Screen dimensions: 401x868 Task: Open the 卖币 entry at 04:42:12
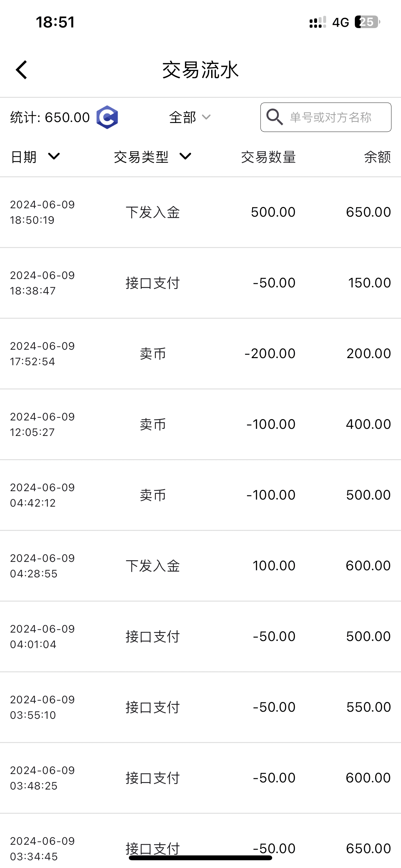pyautogui.click(x=200, y=495)
